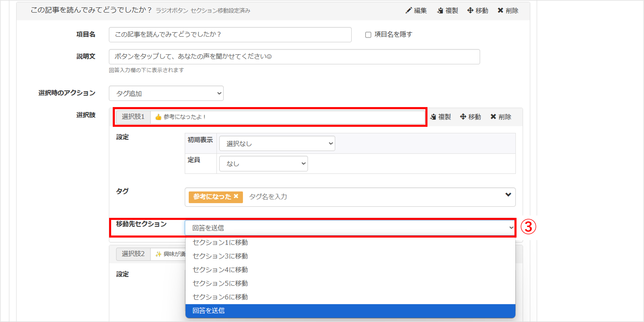
Task: Choose highlighted 回答を送信 option in list
Action: 350,311
